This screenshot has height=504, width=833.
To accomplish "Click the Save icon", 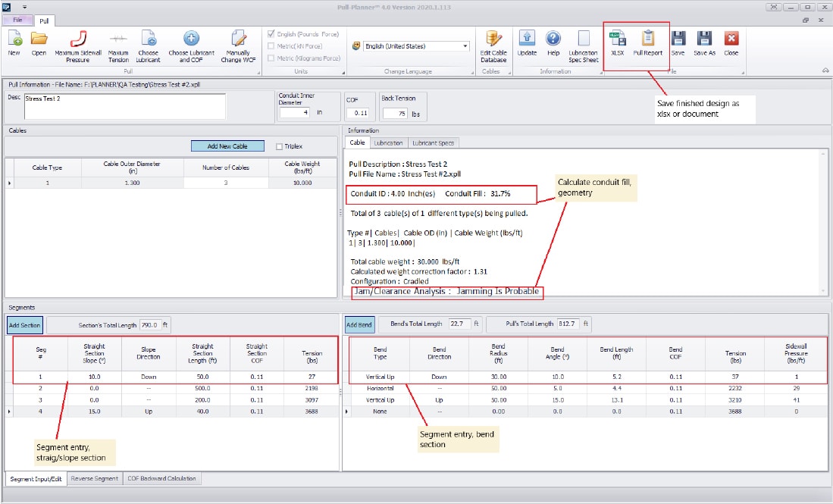I will (678, 42).
